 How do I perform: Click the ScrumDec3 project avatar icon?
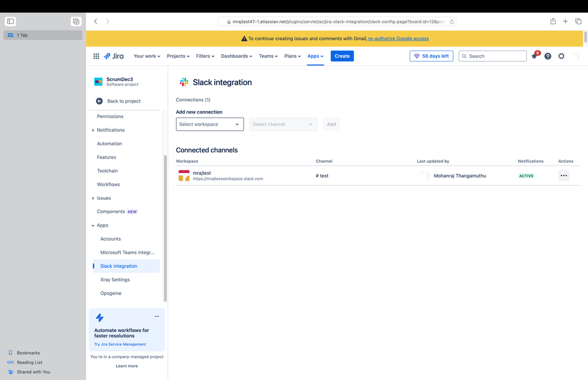(98, 82)
